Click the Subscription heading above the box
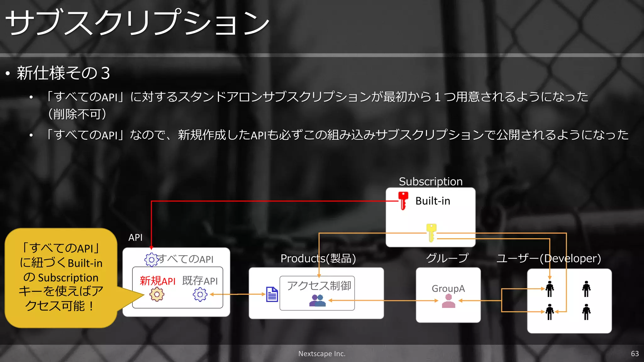This screenshot has height=362, width=644. coord(430,181)
